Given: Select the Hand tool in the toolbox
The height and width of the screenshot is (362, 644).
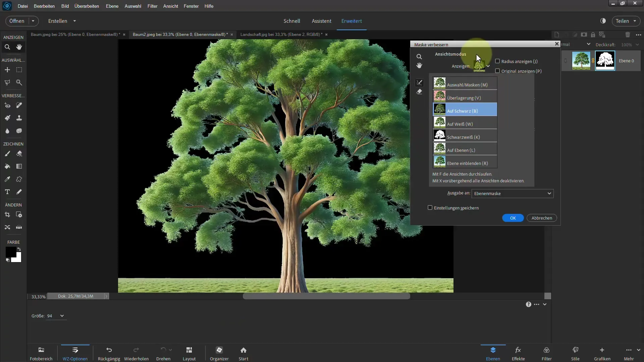Looking at the screenshot, I should (19, 47).
